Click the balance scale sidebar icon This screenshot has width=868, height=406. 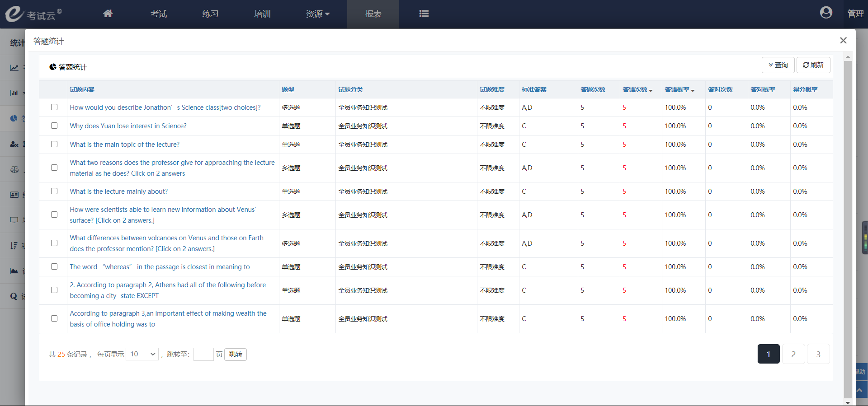pos(14,169)
